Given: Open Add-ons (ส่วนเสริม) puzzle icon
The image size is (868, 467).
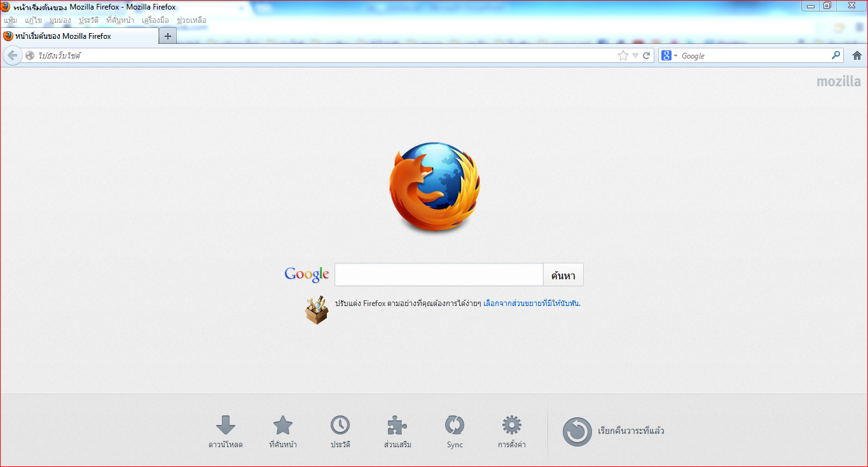Looking at the screenshot, I should [x=397, y=425].
